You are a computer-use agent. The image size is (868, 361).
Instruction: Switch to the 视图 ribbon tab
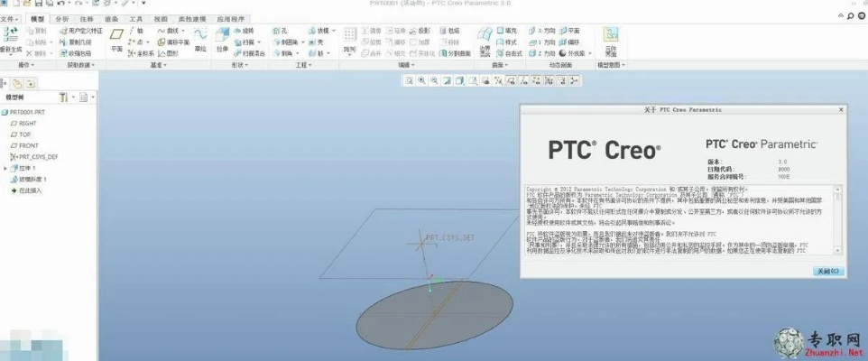tap(161, 18)
